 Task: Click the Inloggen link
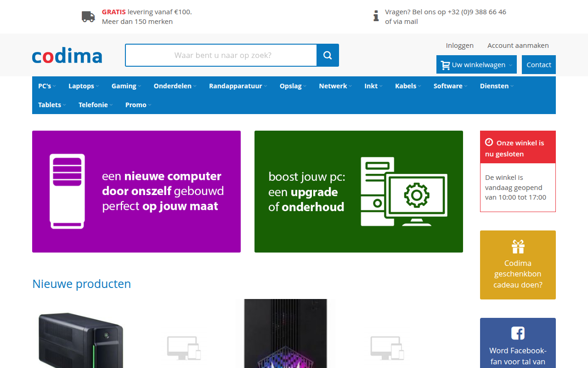pyautogui.click(x=460, y=46)
